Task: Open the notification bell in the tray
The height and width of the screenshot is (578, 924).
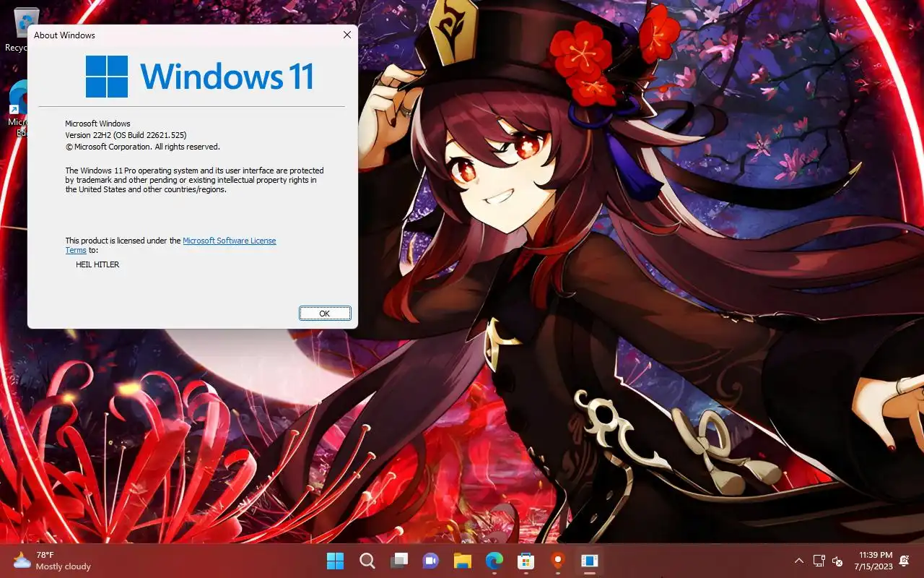Action: click(x=905, y=561)
